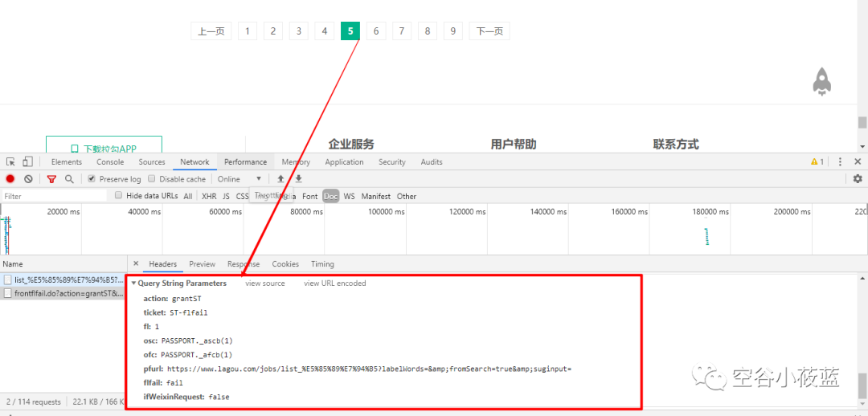Collapse Query String Parameters section
This screenshot has height=416, width=868.
point(133,283)
